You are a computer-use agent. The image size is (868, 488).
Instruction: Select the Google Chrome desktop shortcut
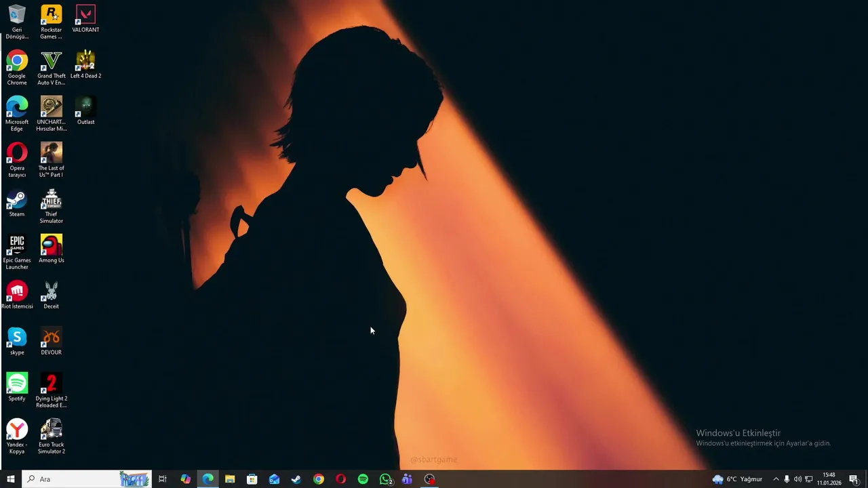(x=17, y=68)
